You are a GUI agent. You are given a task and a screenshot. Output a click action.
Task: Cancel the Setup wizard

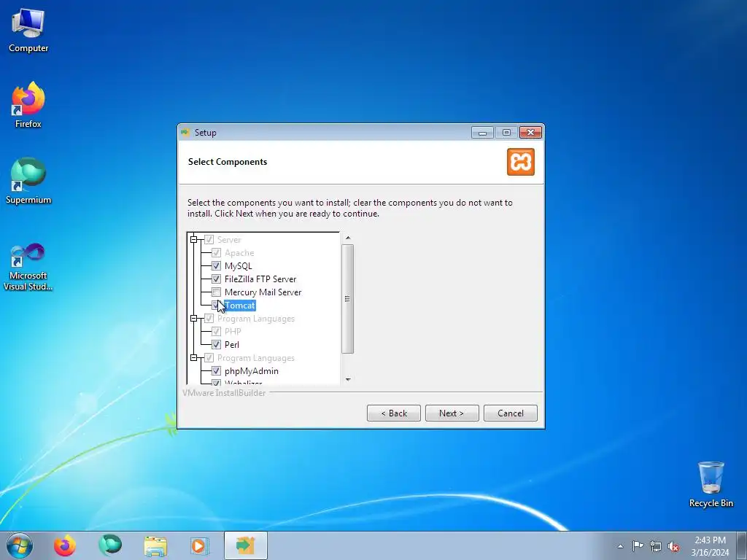(510, 413)
